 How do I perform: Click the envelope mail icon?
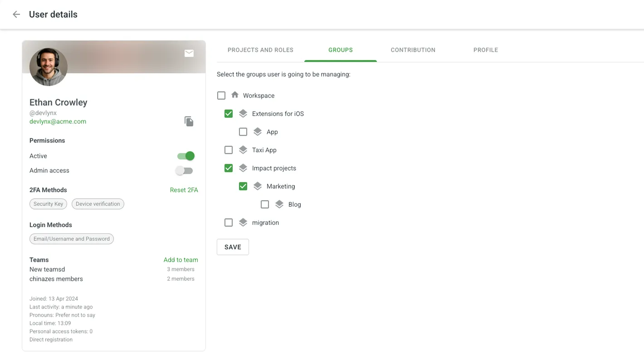189,54
